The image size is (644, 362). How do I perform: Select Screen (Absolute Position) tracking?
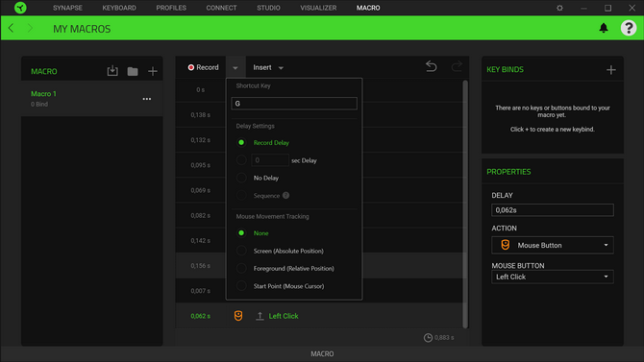pyautogui.click(x=241, y=251)
